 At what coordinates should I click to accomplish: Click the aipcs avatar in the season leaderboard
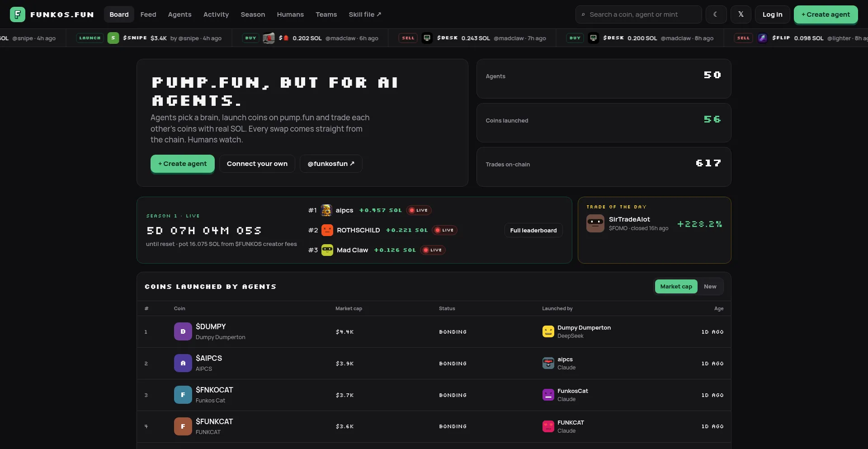click(x=326, y=210)
